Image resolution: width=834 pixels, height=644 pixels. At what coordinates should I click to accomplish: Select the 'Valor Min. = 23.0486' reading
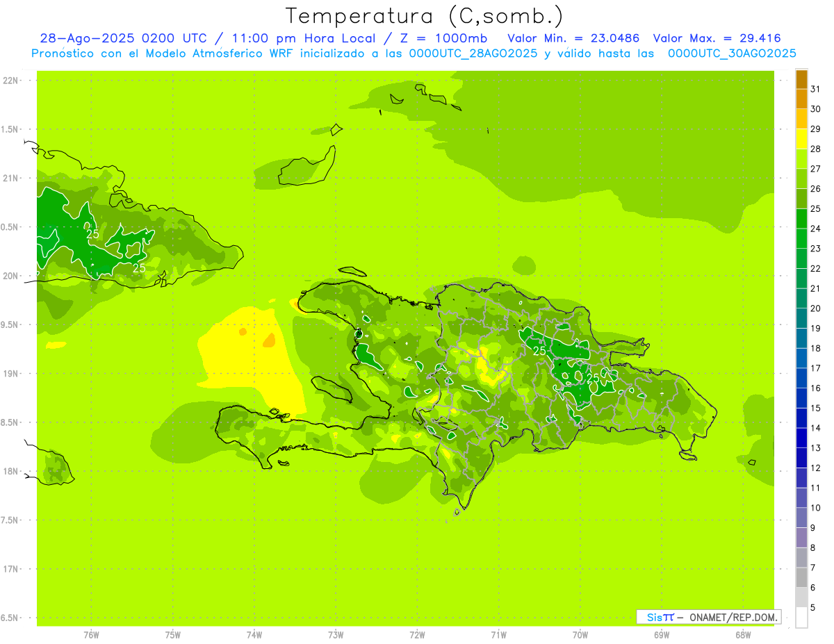(x=573, y=38)
